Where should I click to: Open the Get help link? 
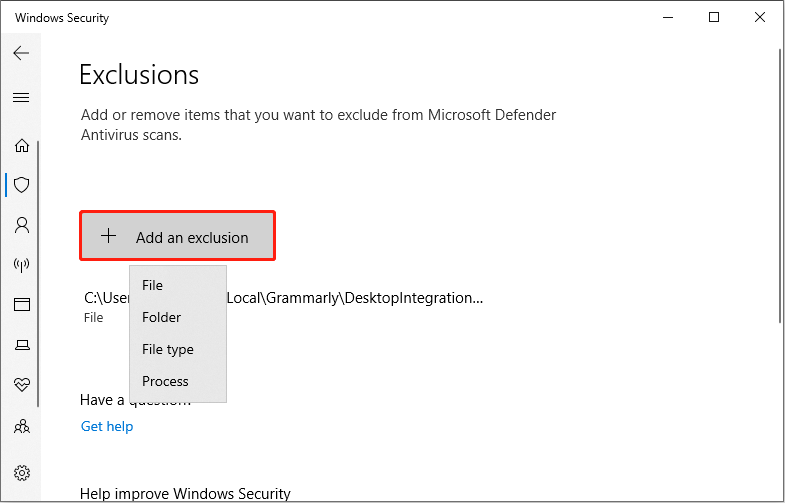107,426
